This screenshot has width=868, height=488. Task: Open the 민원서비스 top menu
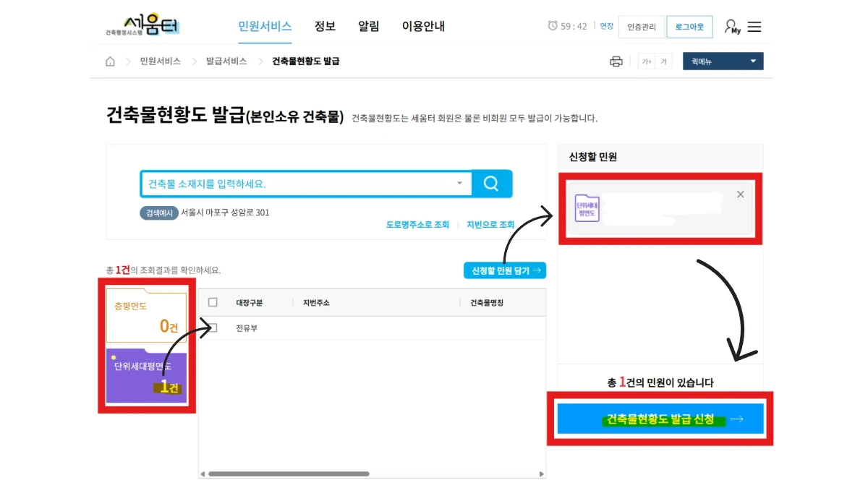click(265, 26)
